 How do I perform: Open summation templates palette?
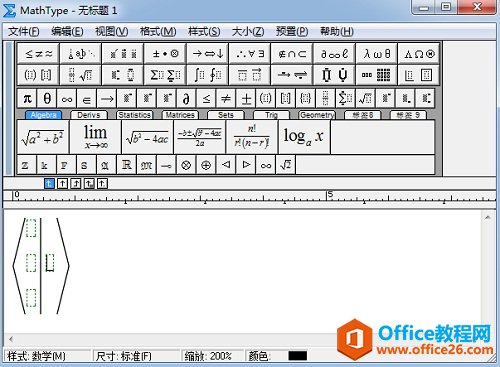click(x=165, y=75)
